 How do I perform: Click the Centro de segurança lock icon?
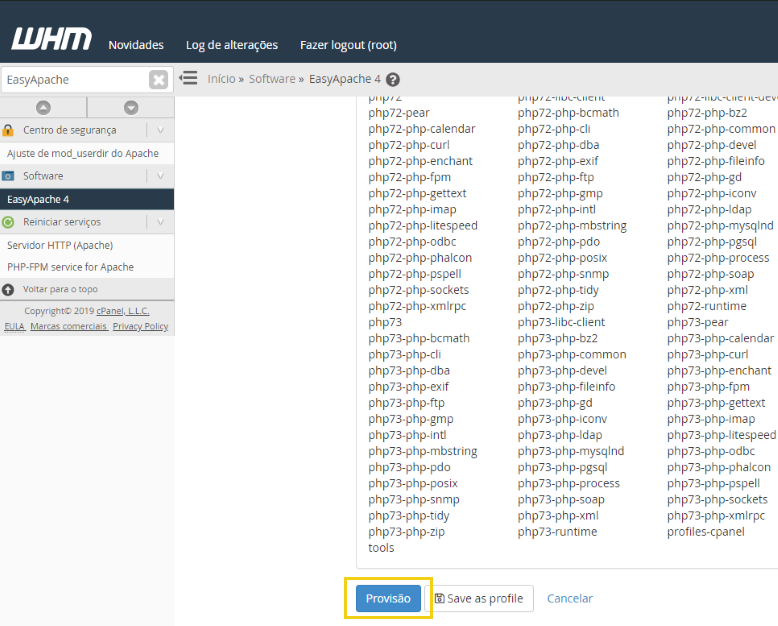tap(8, 130)
